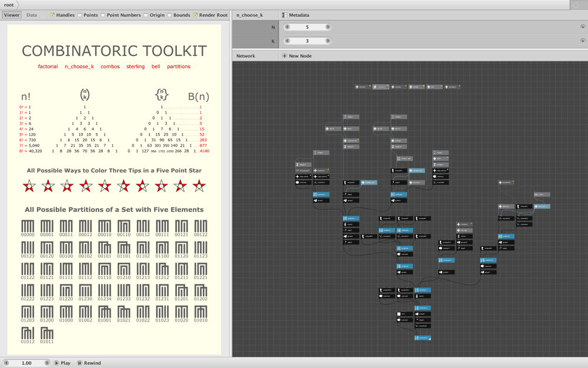Click the n_choose_k node name label
This screenshot has height=368, width=588.
coord(249,15)
